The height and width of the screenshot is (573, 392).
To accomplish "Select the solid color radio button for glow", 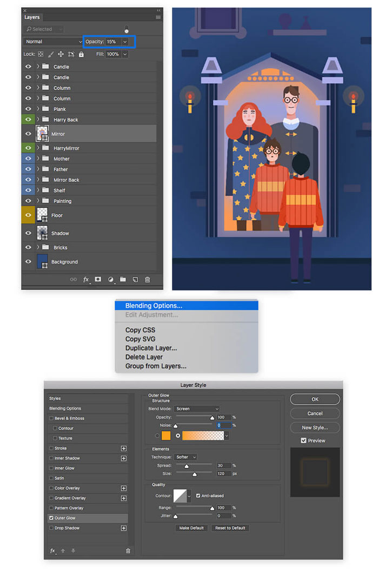I will click(157, 436).
